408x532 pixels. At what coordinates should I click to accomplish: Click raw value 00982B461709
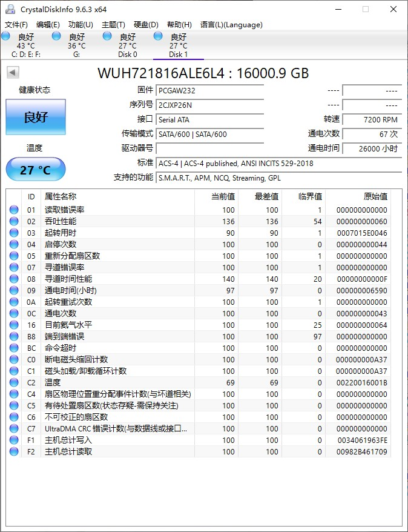(362, 451)
